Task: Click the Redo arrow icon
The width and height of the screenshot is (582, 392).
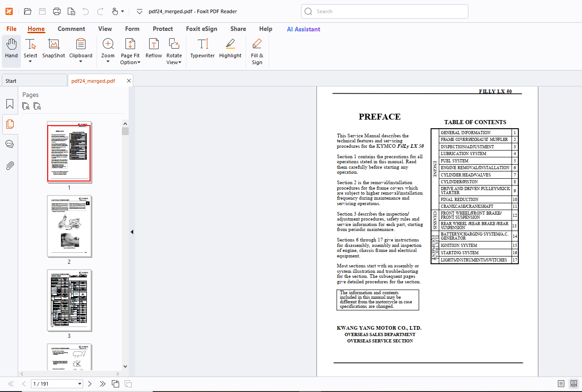Action: [100, 11]
